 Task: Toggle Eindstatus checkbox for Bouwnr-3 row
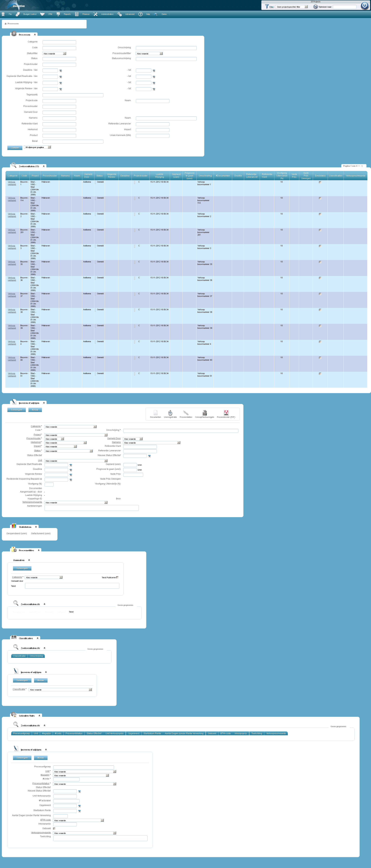[x=320, y=246]
